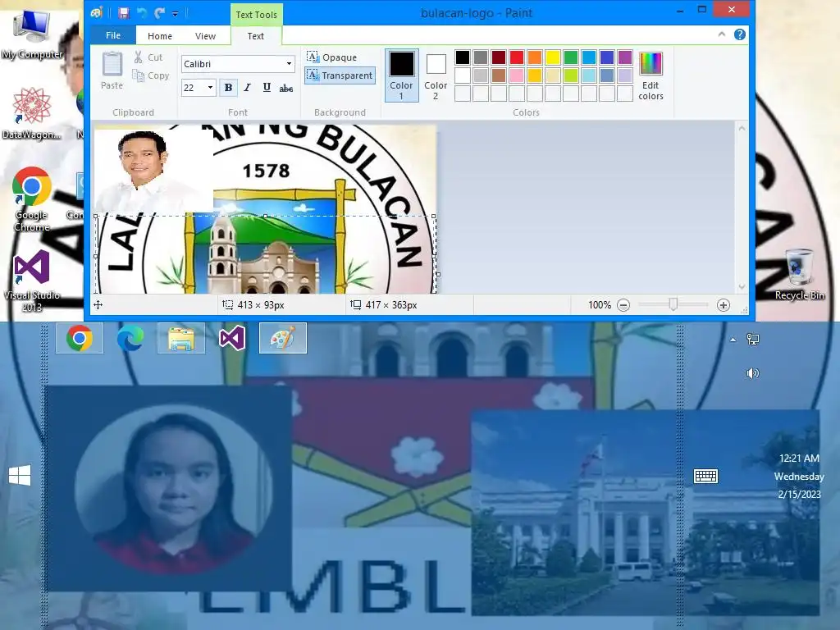Open the Edit colors dialog

[651, 75]
